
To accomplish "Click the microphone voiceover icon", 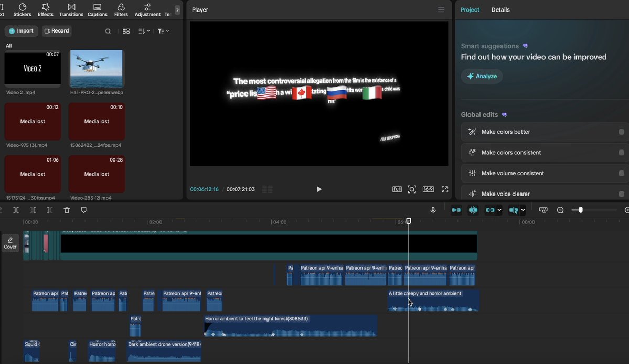I will click(433, 210).
